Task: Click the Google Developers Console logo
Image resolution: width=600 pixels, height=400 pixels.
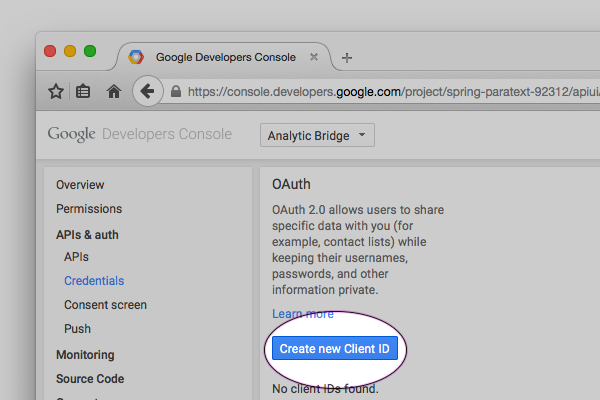Action: (x=140, y=134)
